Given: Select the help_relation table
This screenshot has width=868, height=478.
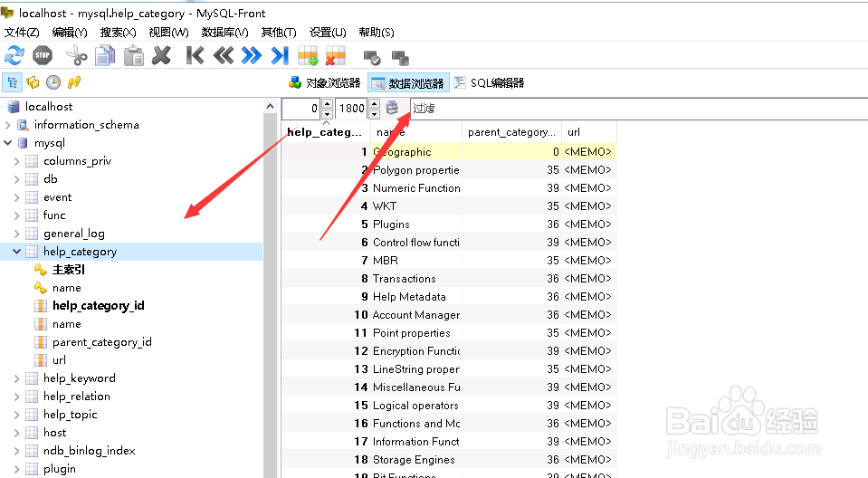Looking at the screenshot, I should pyautogui.click(x=76, y=397).
